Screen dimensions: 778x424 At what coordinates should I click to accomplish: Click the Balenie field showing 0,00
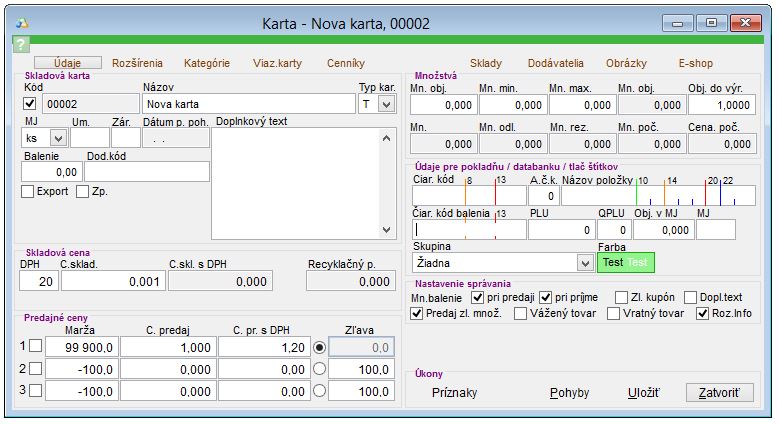[52, 172]
